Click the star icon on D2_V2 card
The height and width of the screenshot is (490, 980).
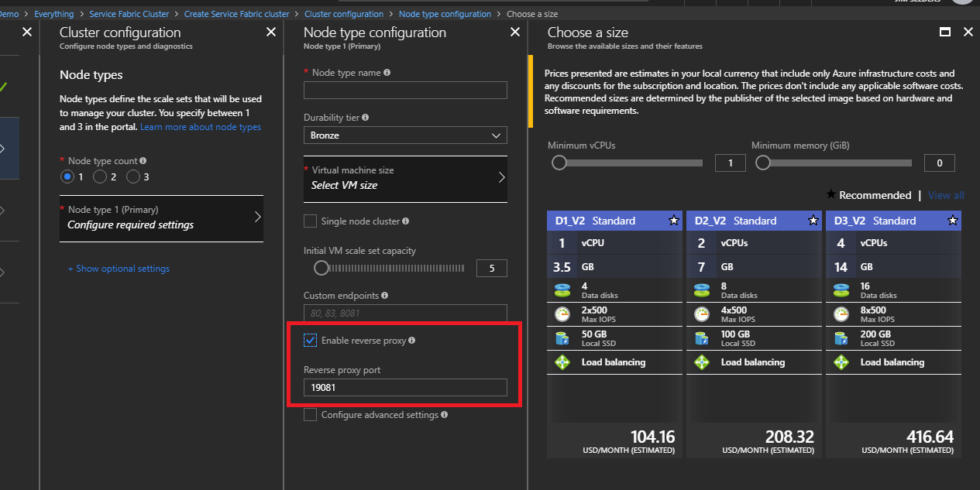[813, 221]
